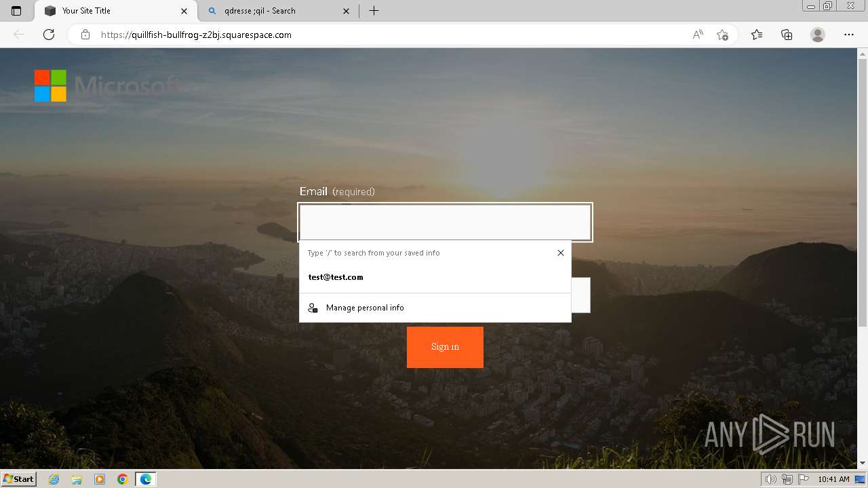Viewport: 868px width, 488px height.
Task: Reload the current page
Action: 49,35
